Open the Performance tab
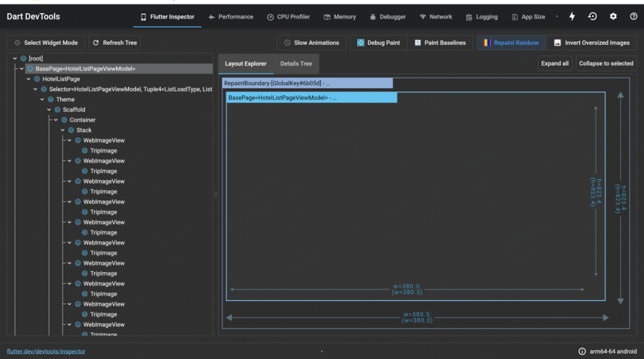The image size is (644, 359). (x=231, y=17)
